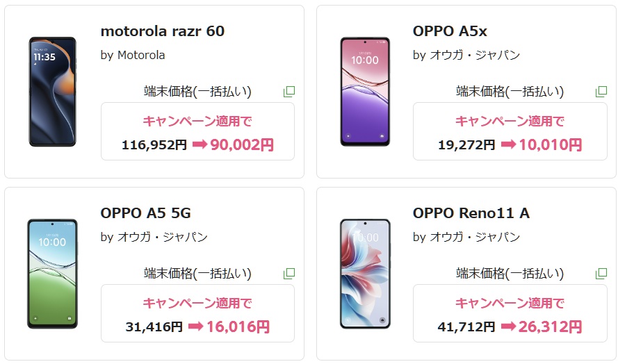Click the 16,016円 campaign price box
The image size is (618, 364).
click(x=197, y=313)
